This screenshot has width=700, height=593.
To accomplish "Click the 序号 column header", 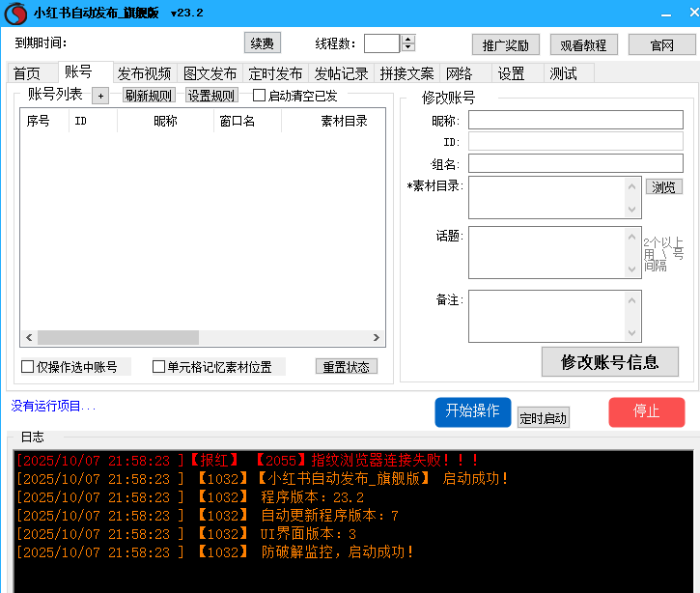I will point(44,121).
